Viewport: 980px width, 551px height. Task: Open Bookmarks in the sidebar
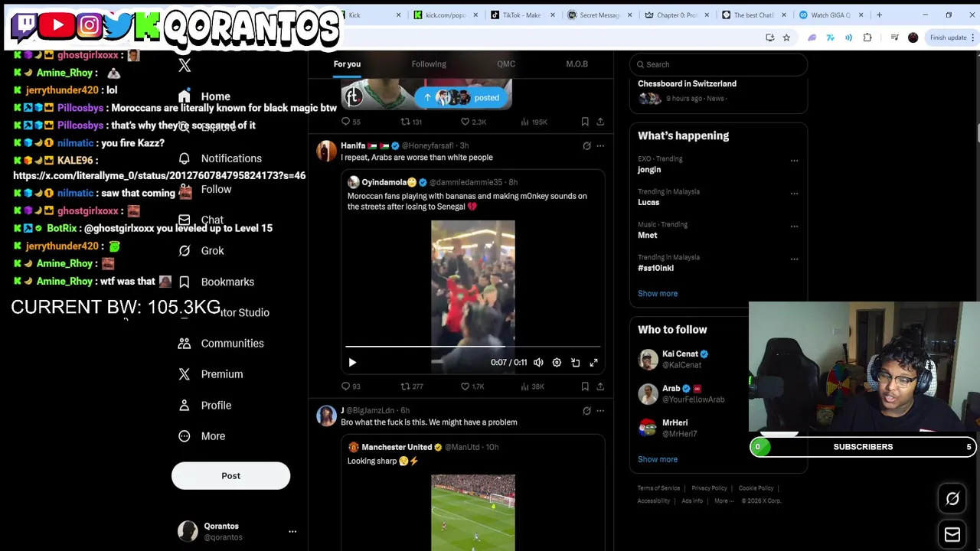tap(216, 282)
